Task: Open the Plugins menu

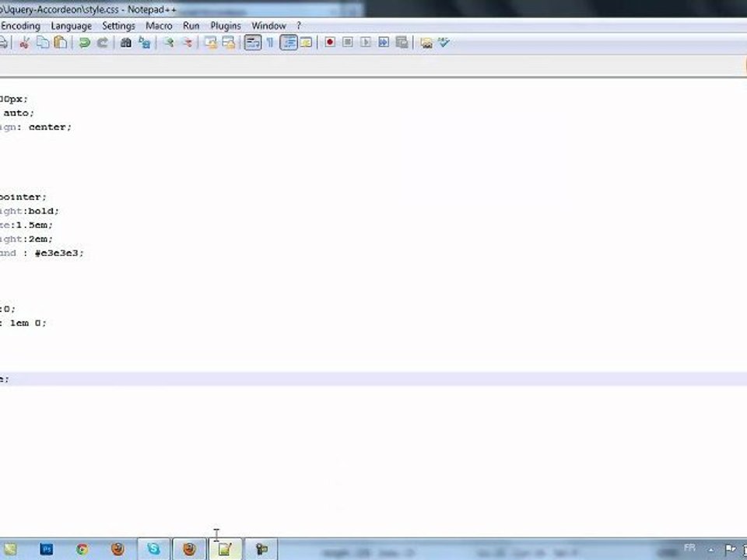Action: [x=226, y=26]
